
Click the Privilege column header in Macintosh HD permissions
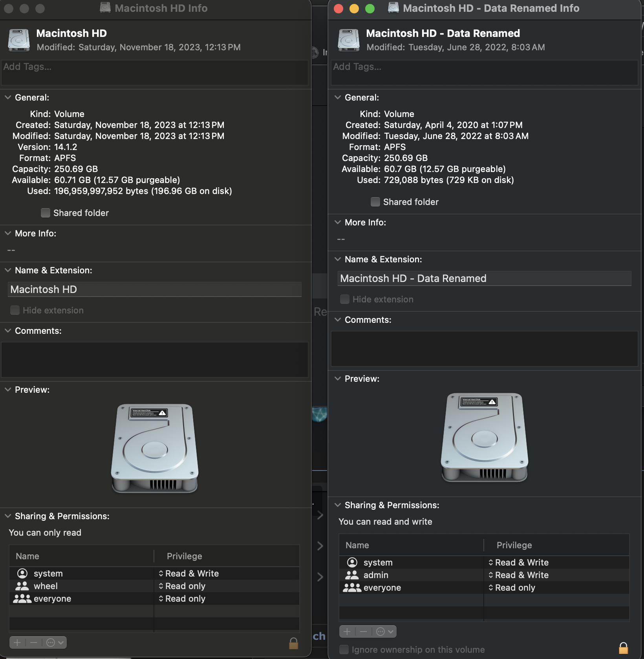pyautogui.click(x=227, y=556)
